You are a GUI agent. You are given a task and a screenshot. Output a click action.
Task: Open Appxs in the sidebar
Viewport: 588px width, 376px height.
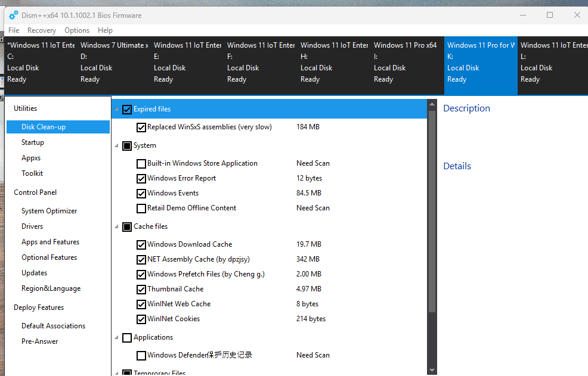coord(31,158)
